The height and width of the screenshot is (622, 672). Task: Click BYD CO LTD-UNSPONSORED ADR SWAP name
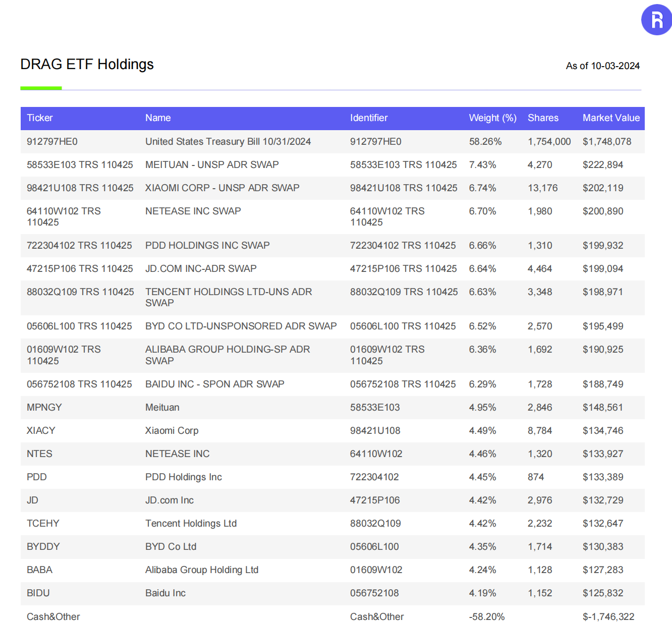(241, 326)
